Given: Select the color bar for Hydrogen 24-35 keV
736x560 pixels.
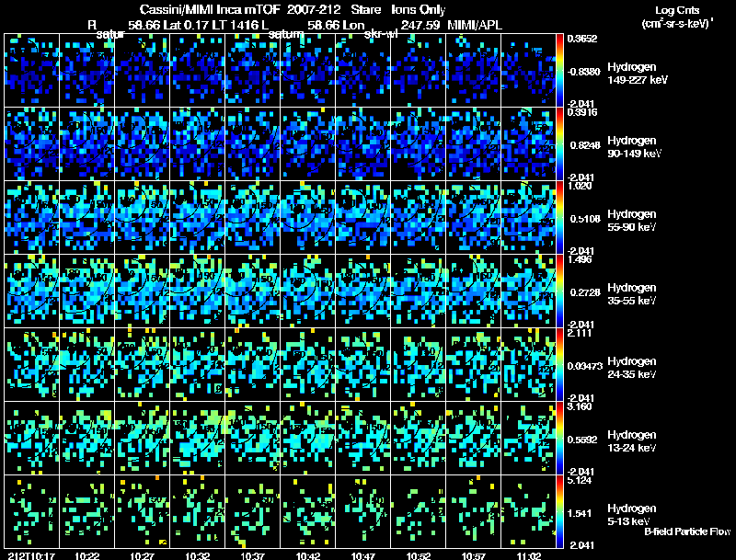Looking at the screenshot, I should [x=559, y=365].
